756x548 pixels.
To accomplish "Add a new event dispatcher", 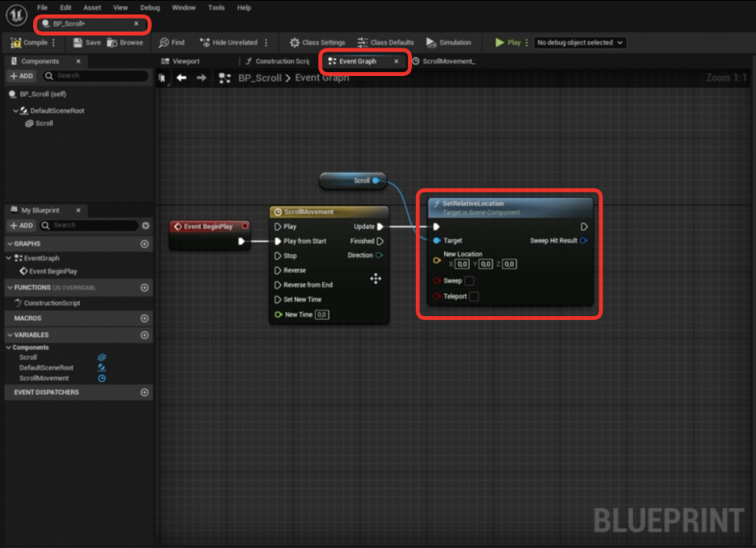I will (144, 392).
